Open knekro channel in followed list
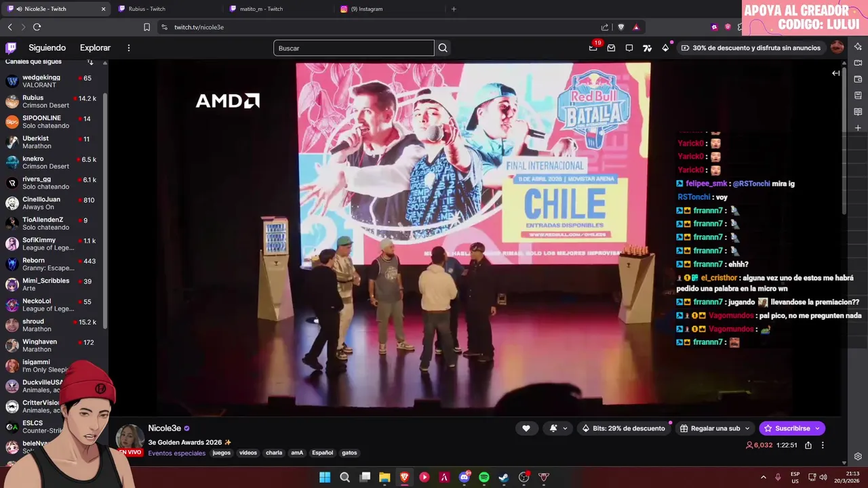The height and width of the screenshot is (488, 868). pos(53,163)
